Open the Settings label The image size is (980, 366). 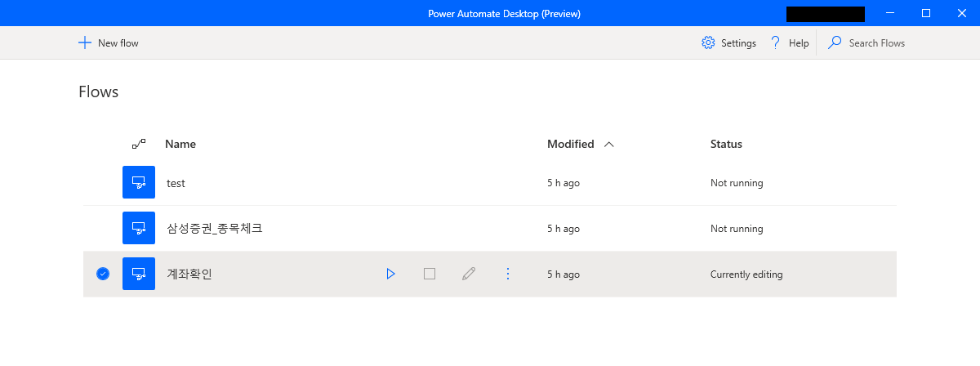click(x=738, y=43)
